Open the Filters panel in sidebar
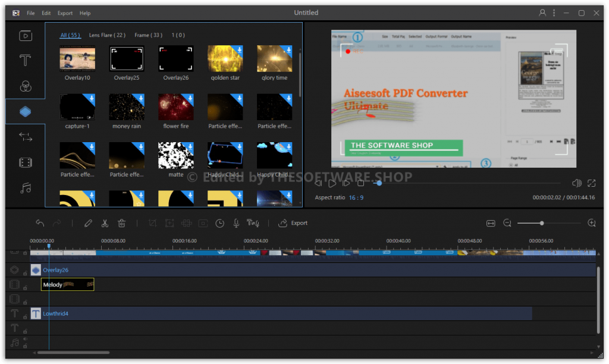Viewport: 609px width, 364px height. [25, 86]
